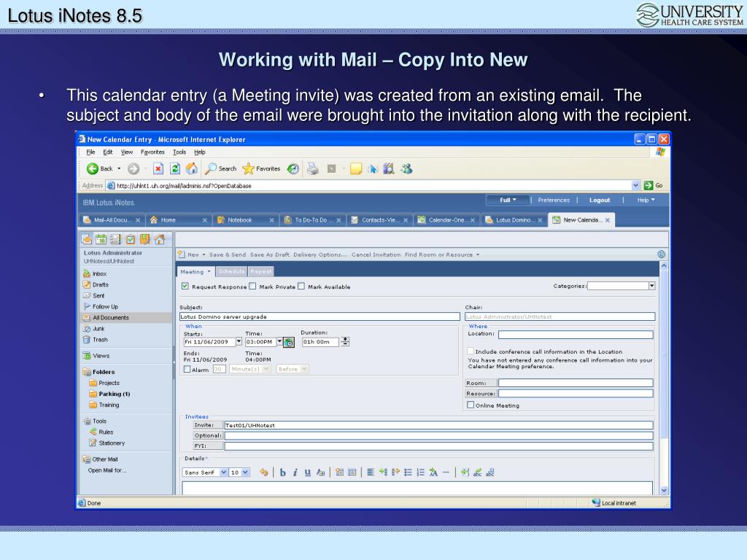Click the Go button next to address bar
This screenshot has height=560, width=747.
[653, 185]
